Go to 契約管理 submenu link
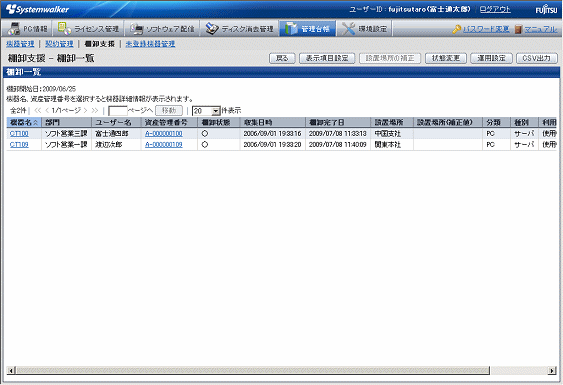 click(59, 44)
